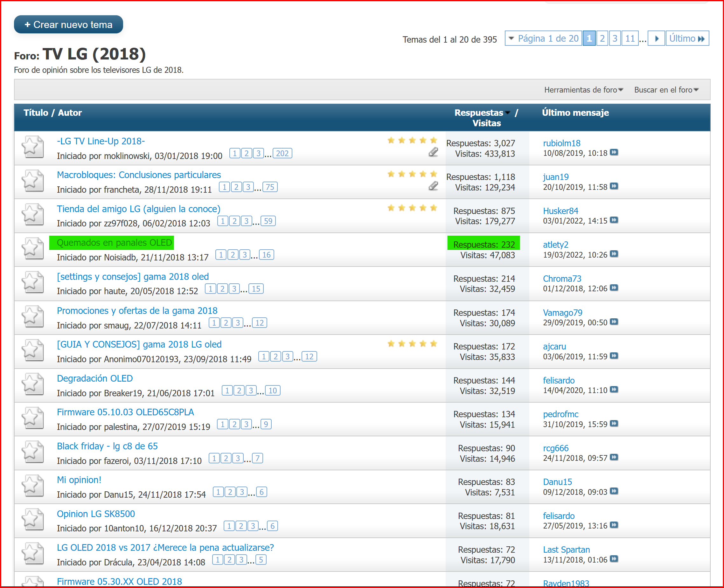Open Firmware 05.30.XX OLED 2018 thread
This screenshot has width=724, height=588.
point(119,582)
